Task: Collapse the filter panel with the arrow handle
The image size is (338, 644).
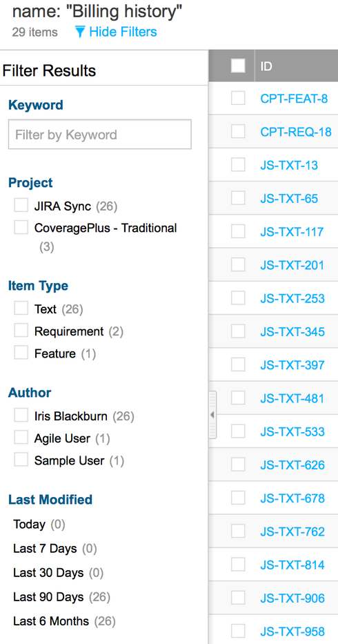Action: [x=212, y=415]
